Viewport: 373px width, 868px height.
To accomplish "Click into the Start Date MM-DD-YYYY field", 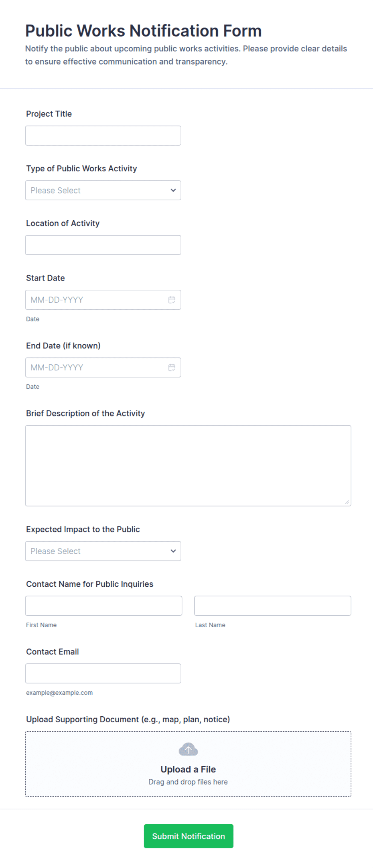I will 96,300.
